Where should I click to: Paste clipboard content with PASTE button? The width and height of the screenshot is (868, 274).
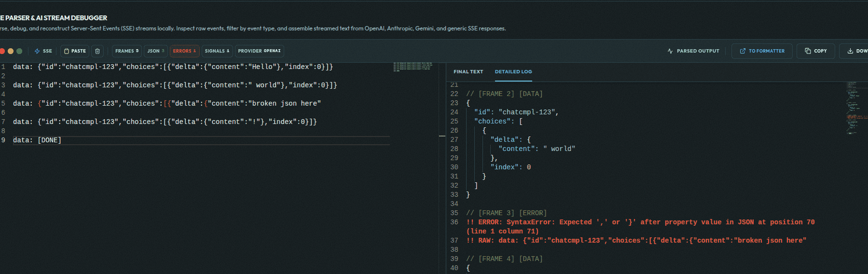tap(75, 51)
